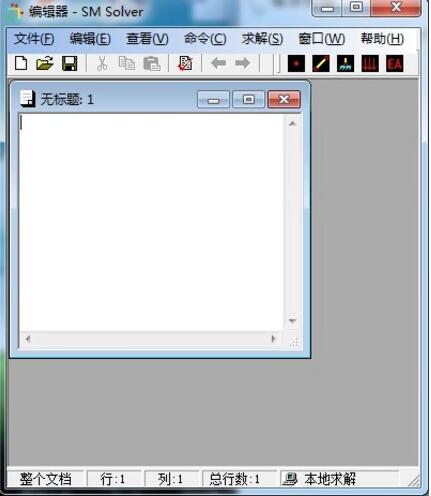Create a new document with the blank page icon

point(21,63)
